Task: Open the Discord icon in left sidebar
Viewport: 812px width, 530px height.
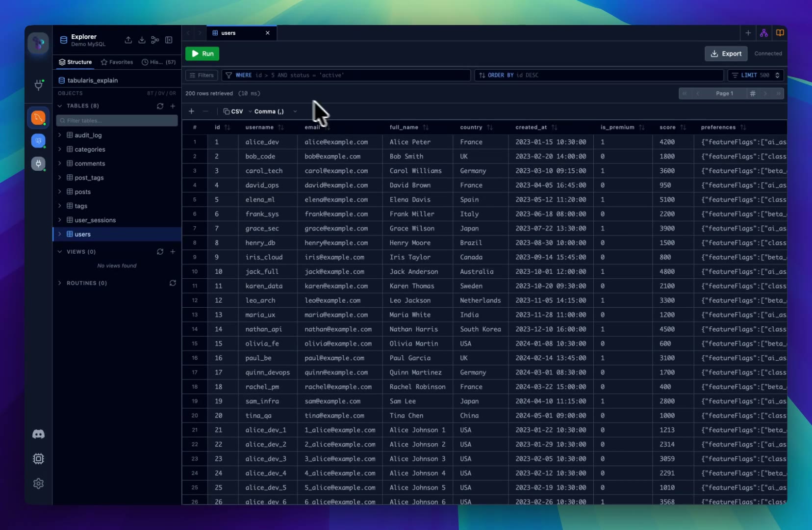Action: click(x=38, y=434)
